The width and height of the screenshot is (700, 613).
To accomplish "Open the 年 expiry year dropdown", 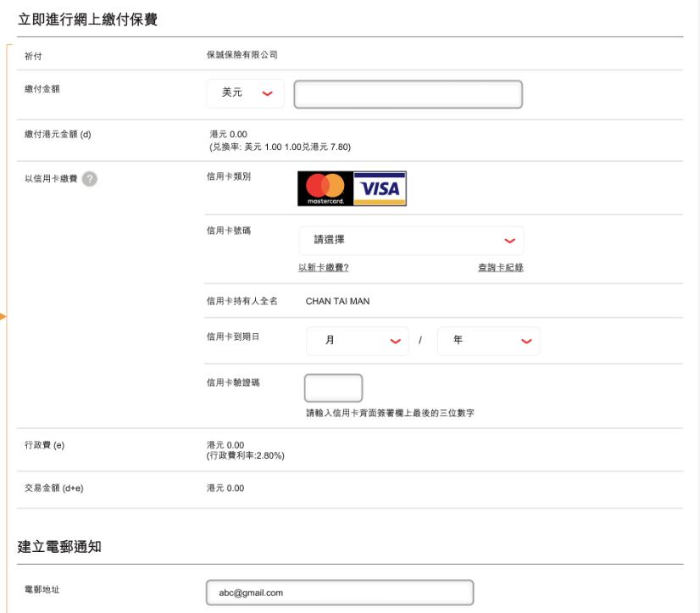I will [489, 341].
